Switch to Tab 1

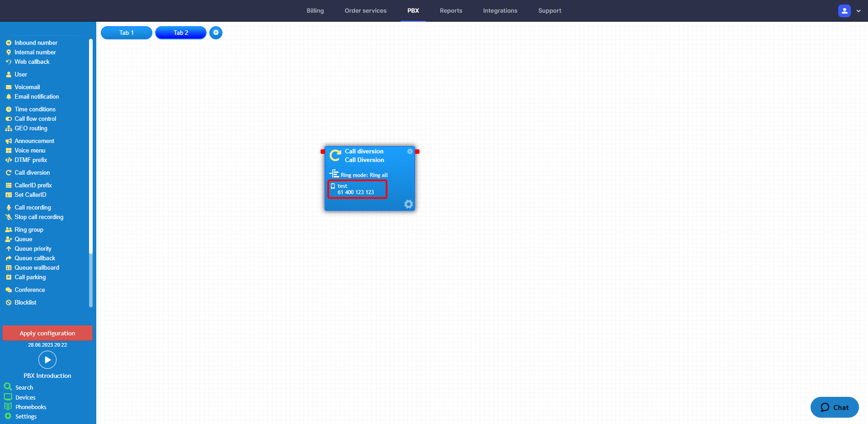(x=127, y=33)
